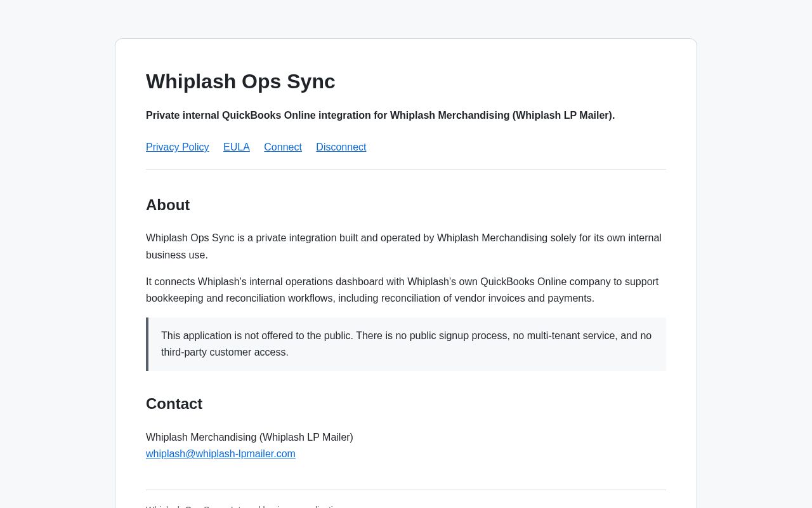Click the Whiplash Ops Sync title

pyautogui.click(x=240, y=81)
